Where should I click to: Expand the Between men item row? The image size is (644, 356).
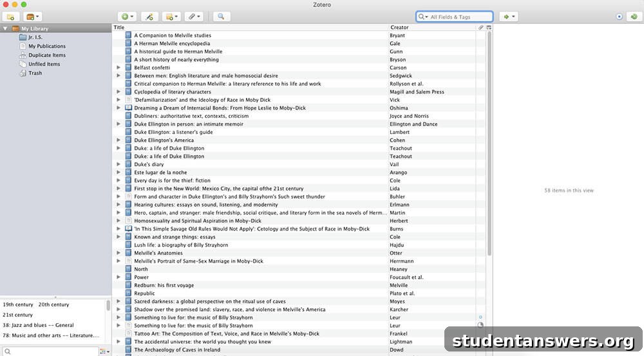click(x=118, y=75)
